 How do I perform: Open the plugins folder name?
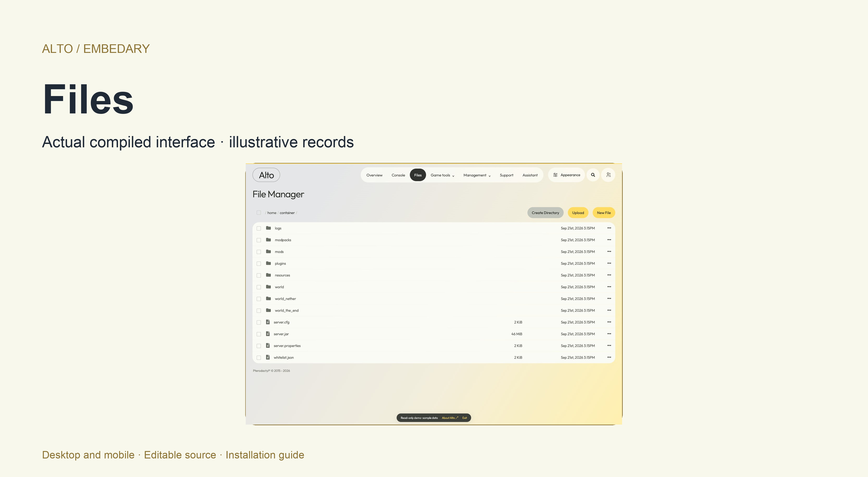point(280,263)
